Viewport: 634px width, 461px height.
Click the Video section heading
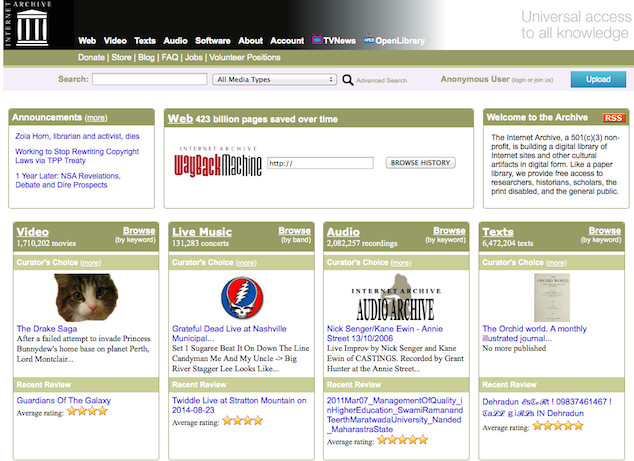click(32, 232)
